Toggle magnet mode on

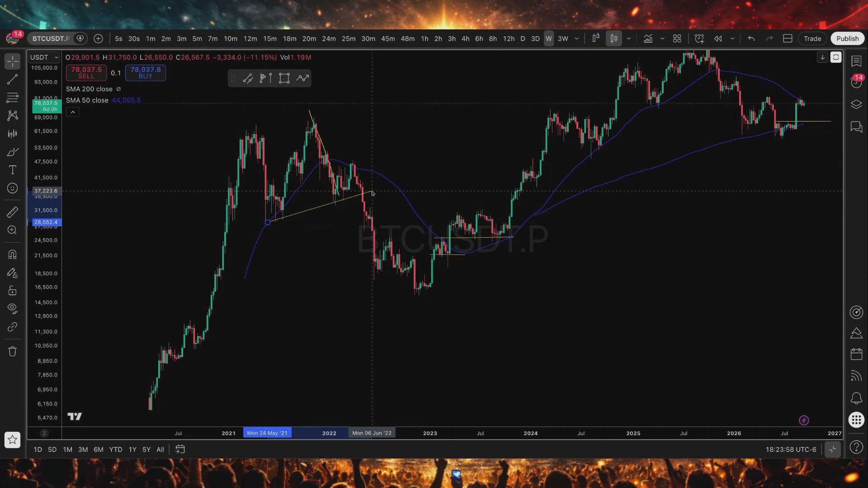click(13, 254)
